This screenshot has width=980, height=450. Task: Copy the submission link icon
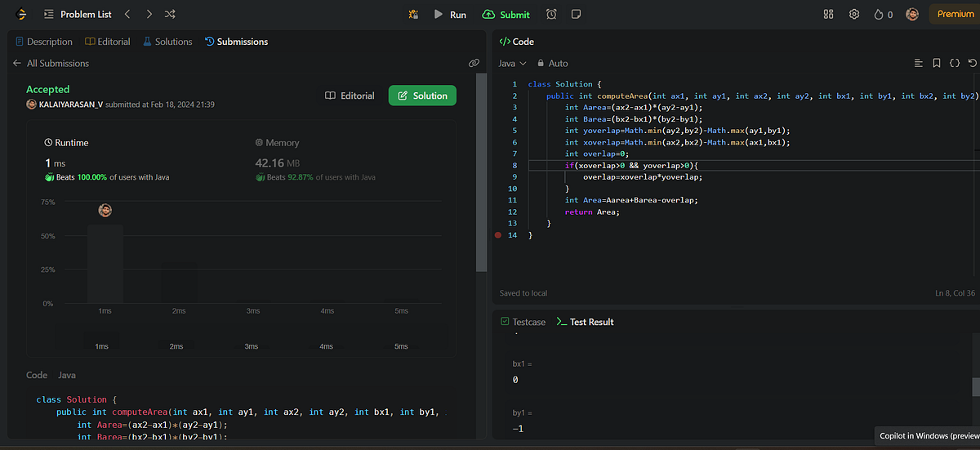[474, 63]
